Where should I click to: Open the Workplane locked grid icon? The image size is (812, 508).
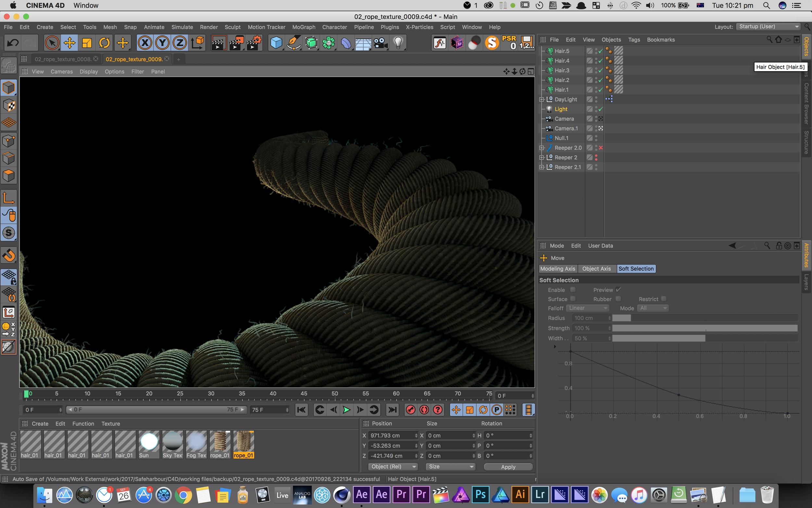[9, 277]
